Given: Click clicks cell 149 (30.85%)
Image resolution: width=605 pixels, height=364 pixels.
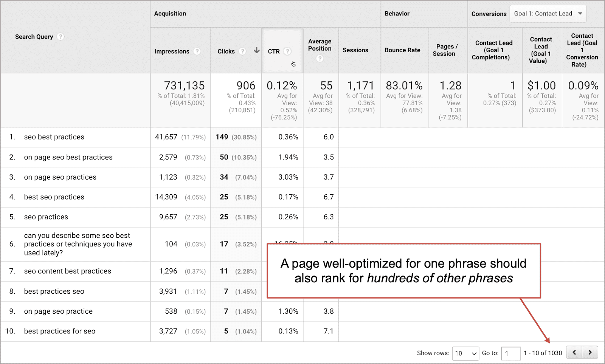Looking at the screenshot, I should pyautogui.click(x=236, y=137).
